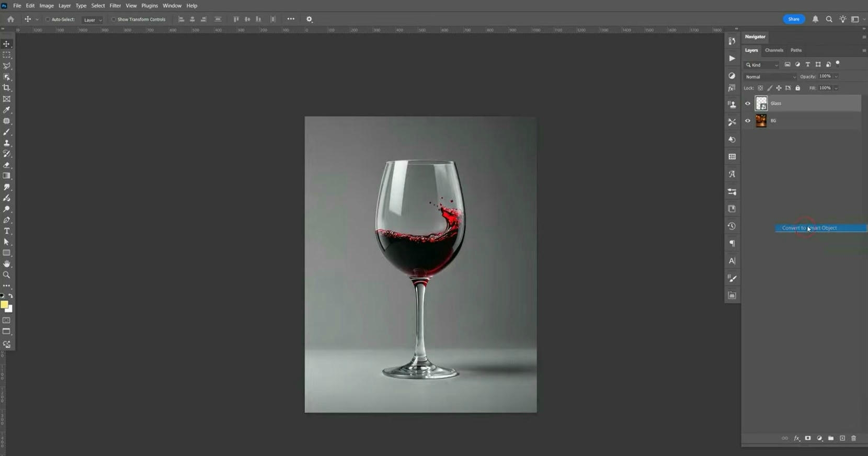The image size is (868, 456).
Task: Toggle lock transparent pixels
Action: (x=760, y=88)
